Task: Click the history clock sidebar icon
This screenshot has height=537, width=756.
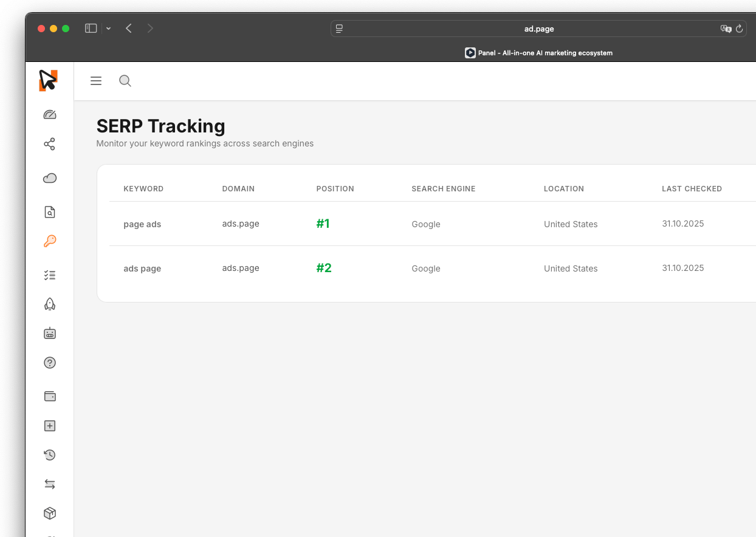Action: (50, 455)
